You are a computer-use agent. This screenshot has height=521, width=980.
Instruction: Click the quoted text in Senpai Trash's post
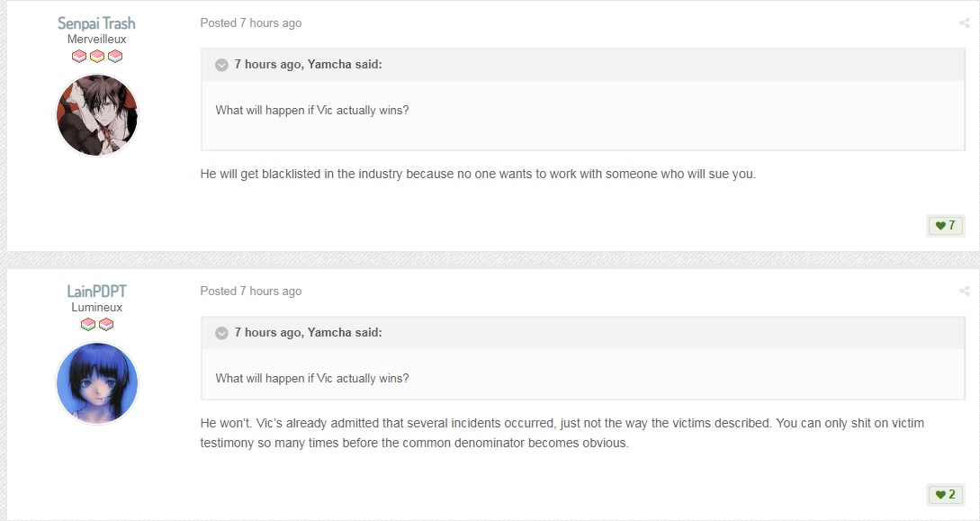click(x=312, y=111)
